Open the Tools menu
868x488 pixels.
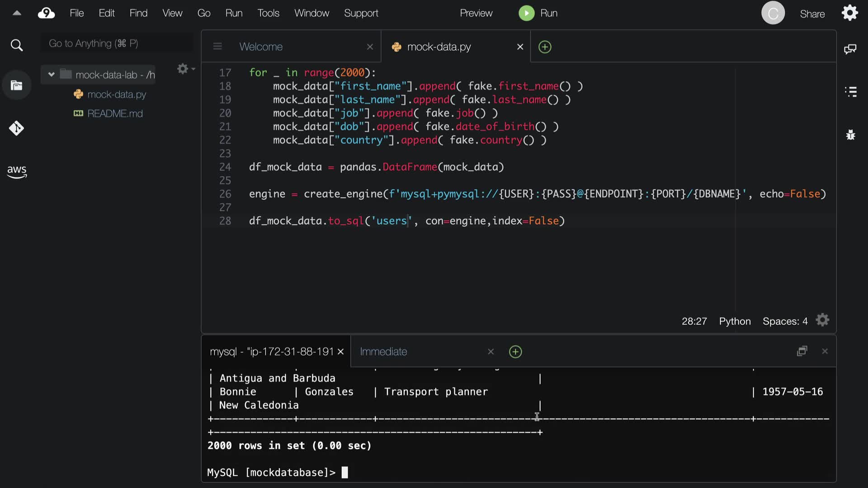(268, 13)
